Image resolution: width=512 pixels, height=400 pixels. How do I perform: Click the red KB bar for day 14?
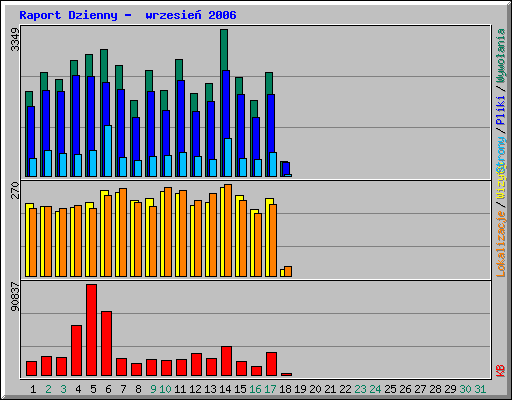(x=227, y=361)
